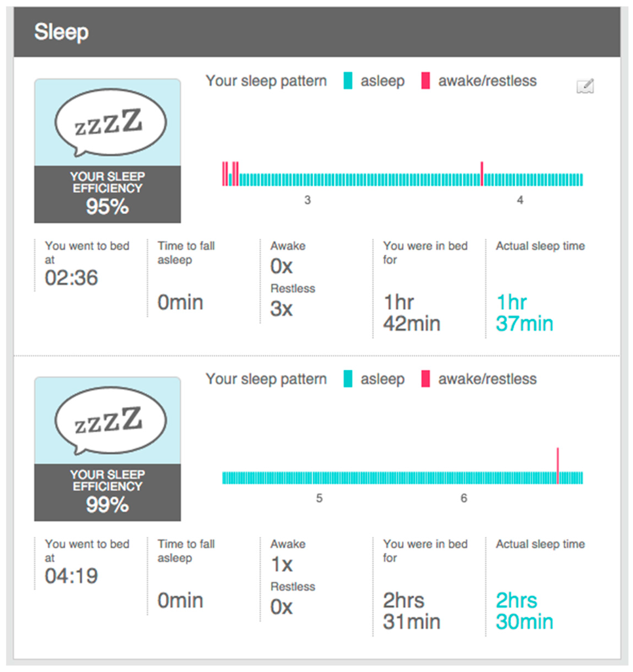Click the Awake 1x count
This screenshot has height=672, width=633.
pyautogui.click(x=281, y=564)
